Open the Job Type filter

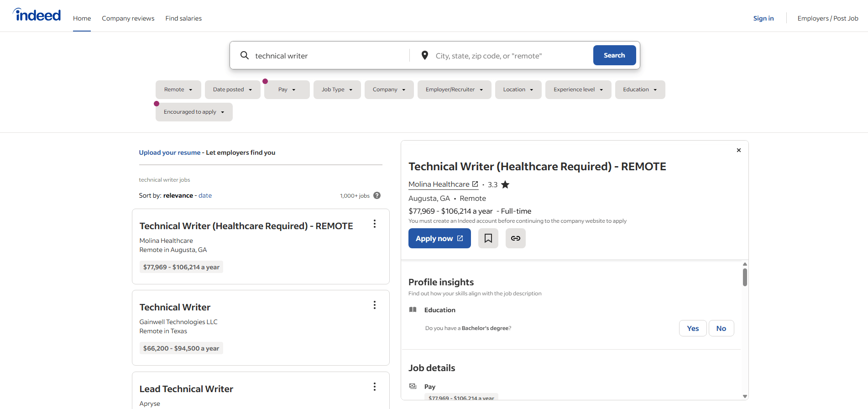(x=337, y=89)
